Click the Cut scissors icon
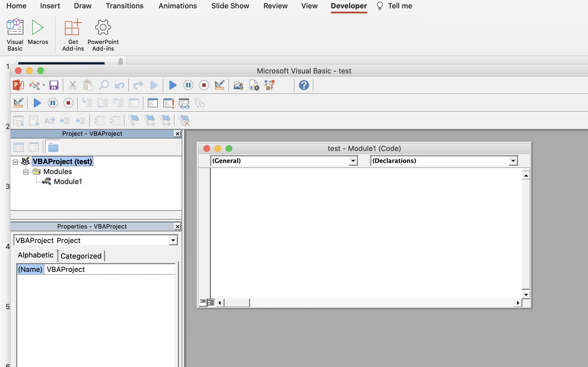 [x=73, y=85]
